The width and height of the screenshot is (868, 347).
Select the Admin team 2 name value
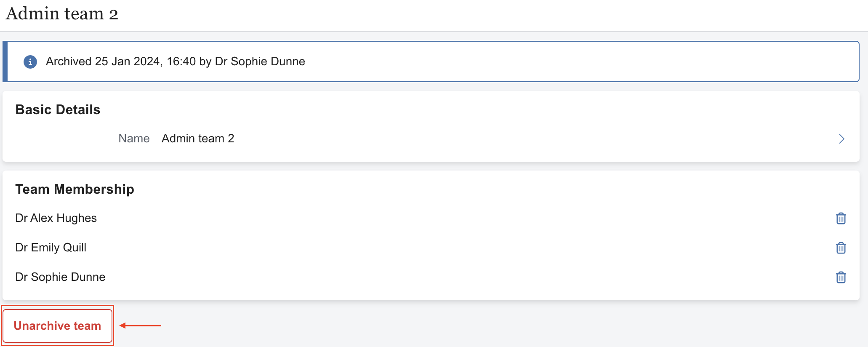pos(198,139)
